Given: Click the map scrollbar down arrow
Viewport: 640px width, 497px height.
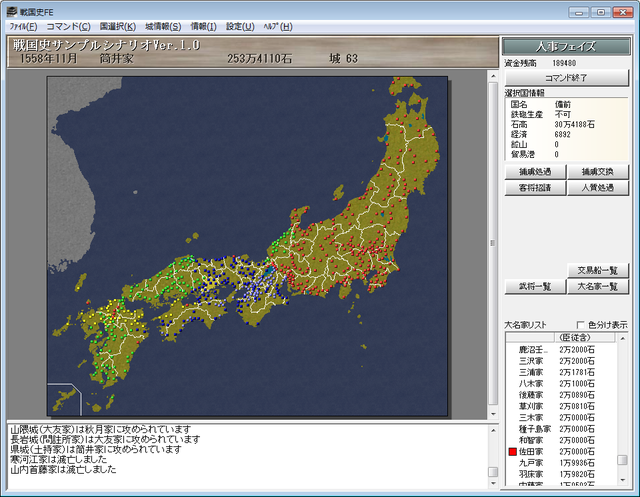Looking at the screenshot, I should pyautogui.click(x=493, y=414).
